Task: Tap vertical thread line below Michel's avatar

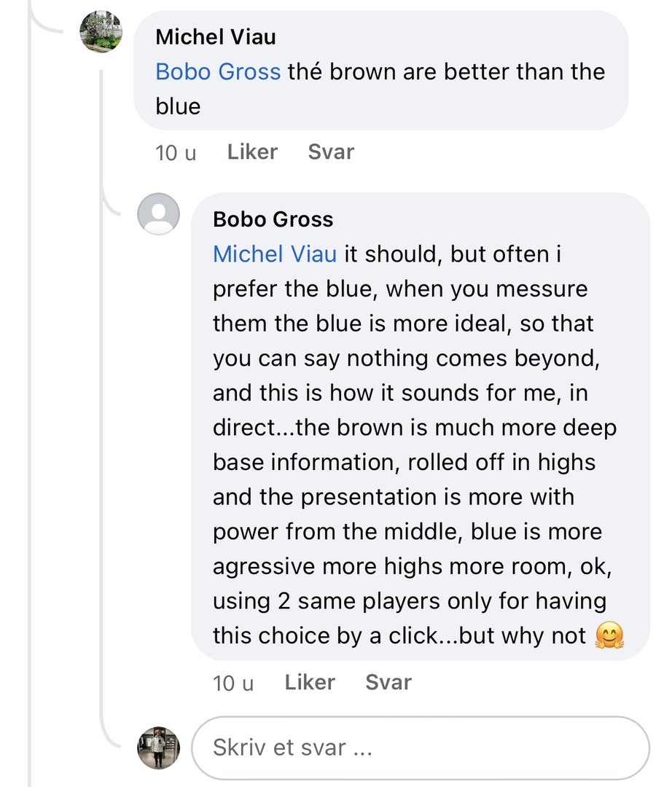Action: point(101,131)
